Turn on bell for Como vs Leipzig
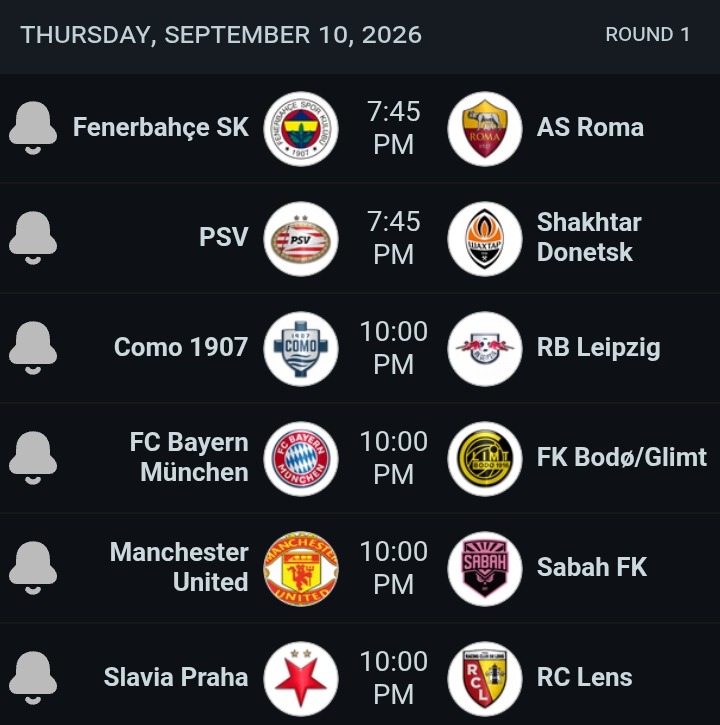 (x=33, y=348)
